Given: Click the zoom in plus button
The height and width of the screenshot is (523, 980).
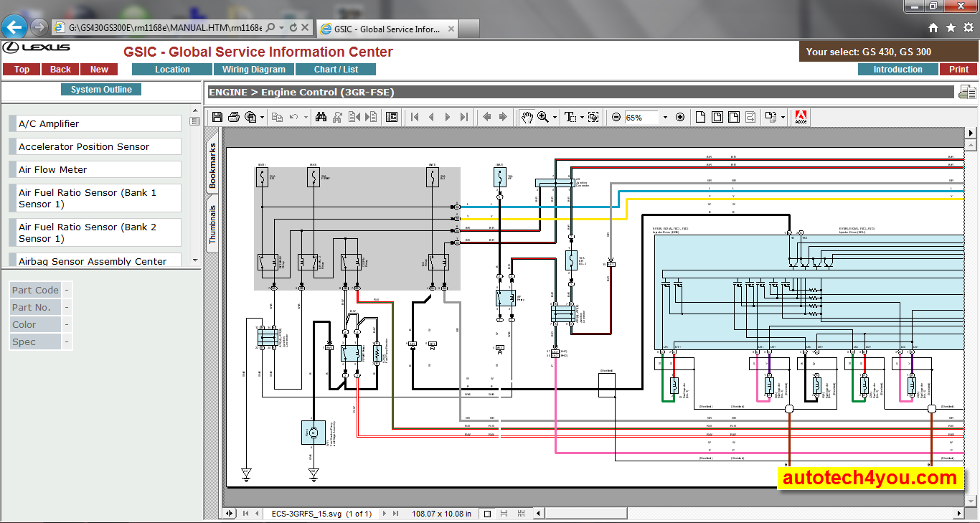Looking at the screenshot, I should pyautogui.click(x=680, y=117).
